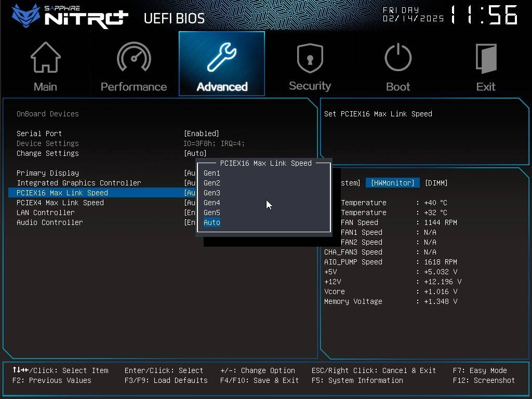The height and width of the screenshot is (399, 532).
Task: Select Gen3 from PCIEX16 Max Link Speed
Action: pyautogui.click(x=212, y=193)
